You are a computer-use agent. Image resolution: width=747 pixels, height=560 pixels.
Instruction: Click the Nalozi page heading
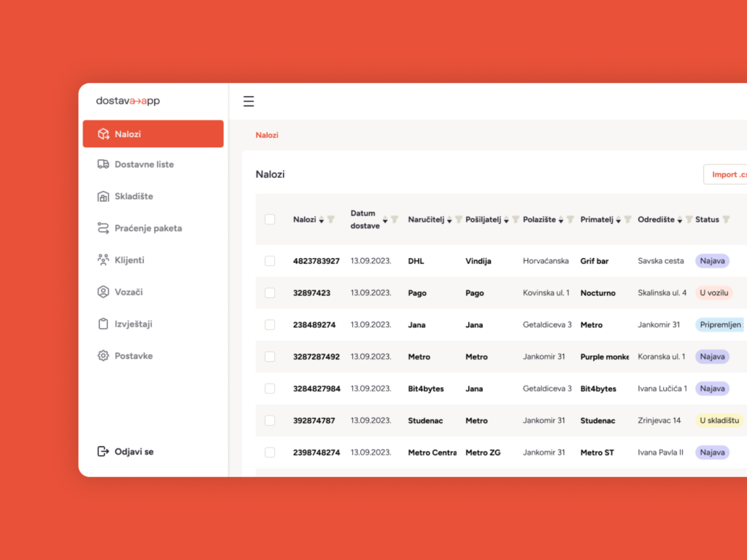coord(270,174)
